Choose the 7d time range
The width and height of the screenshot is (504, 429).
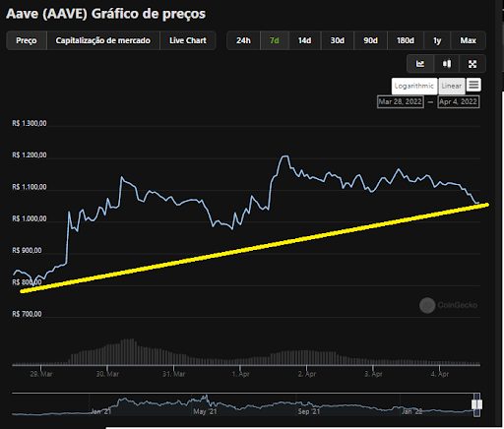275,40
